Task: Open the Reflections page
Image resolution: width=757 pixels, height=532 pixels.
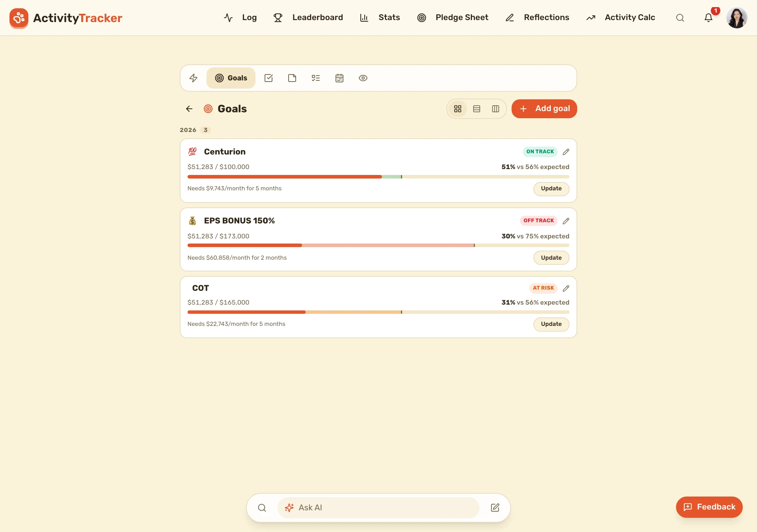Action: 537,18
